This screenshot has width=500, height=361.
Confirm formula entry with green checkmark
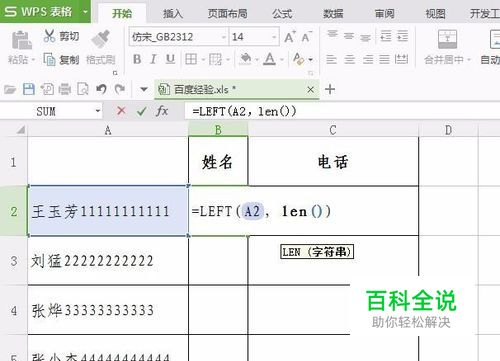click(141, 111)
